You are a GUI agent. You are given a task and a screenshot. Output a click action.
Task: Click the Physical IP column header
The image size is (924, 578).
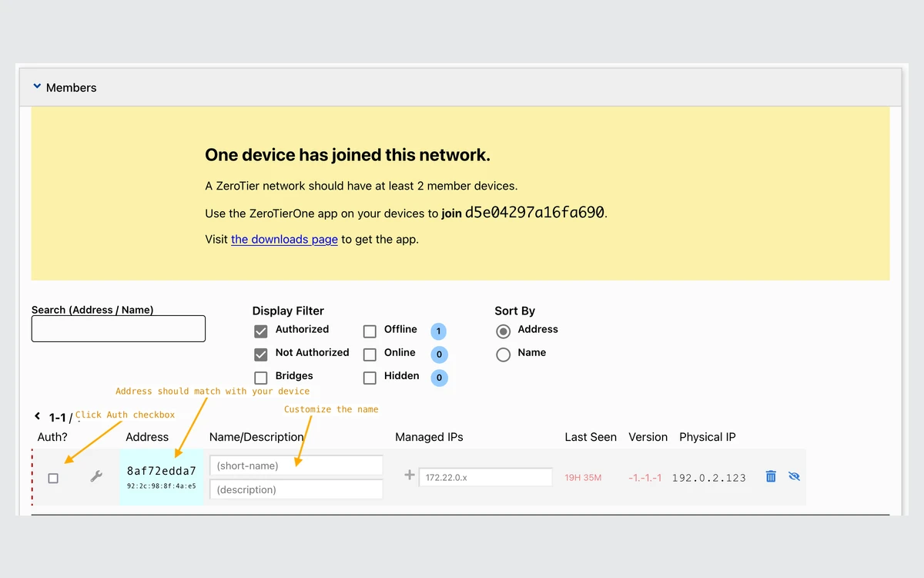click(x=708, y=437)
